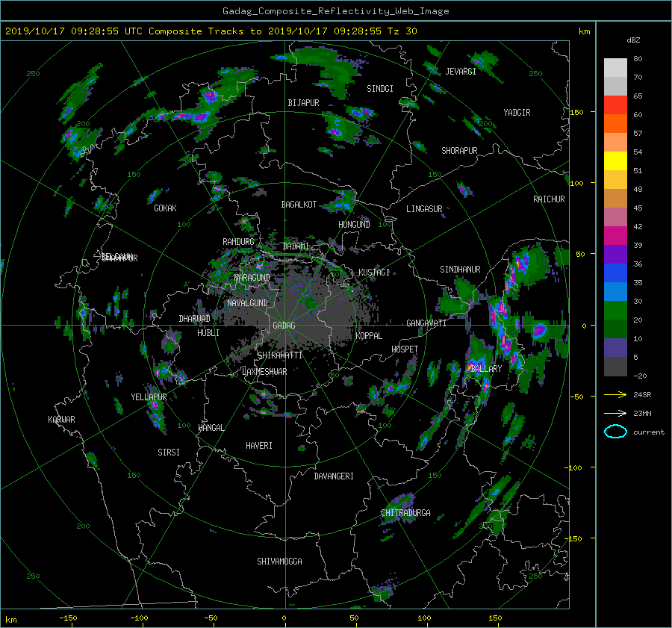
Task: Select the KARWAR city label
Action: coord(61,419)
